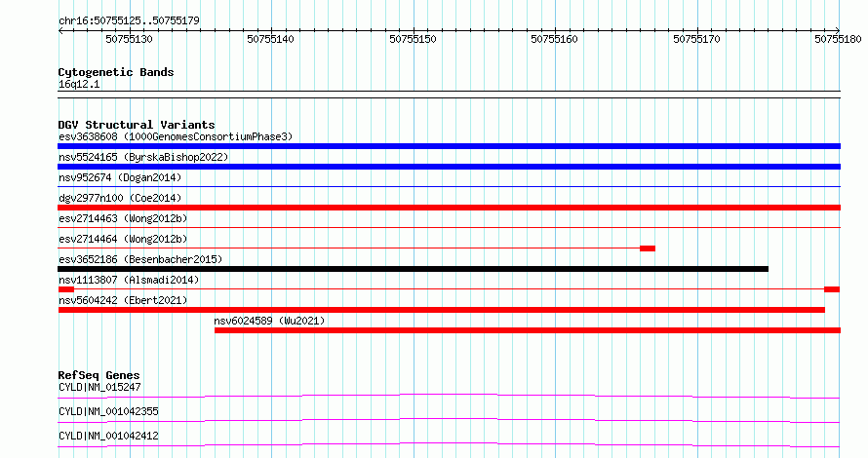Click the small red block on esv2714464 track
The height and width of the screenshot is (458, 868).
(648, 248)
